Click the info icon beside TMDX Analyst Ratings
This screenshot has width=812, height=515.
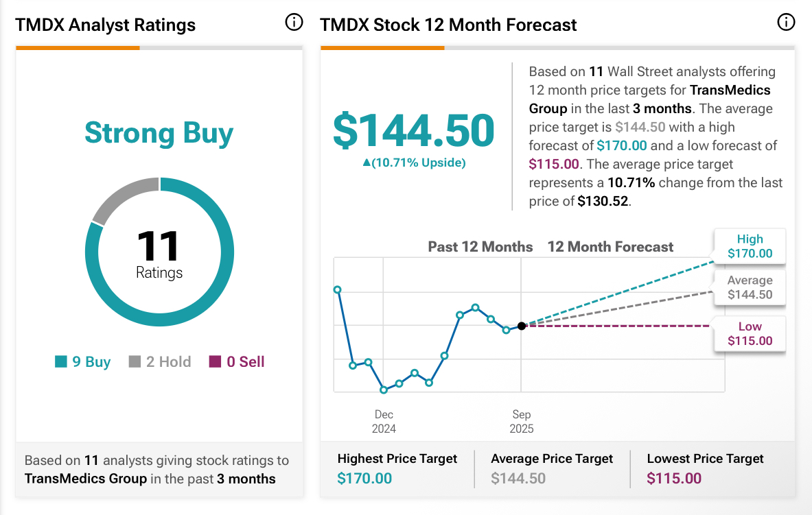point(294,23)
